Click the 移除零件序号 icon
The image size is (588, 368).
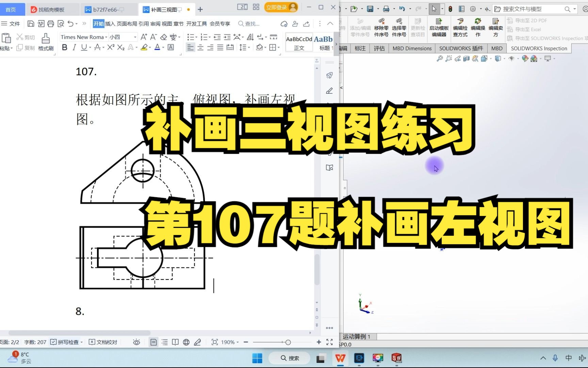(x=381, y=27)
